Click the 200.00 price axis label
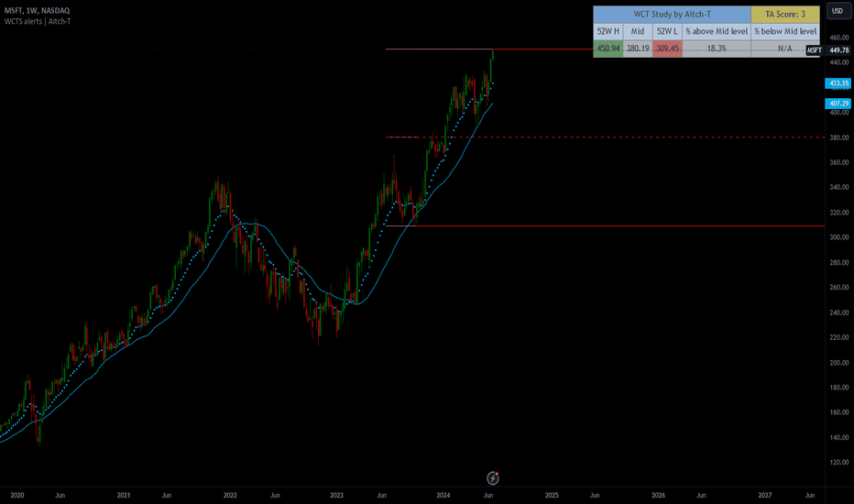The height and width of the screenshot is (504, 854). (x=838, y=362)
